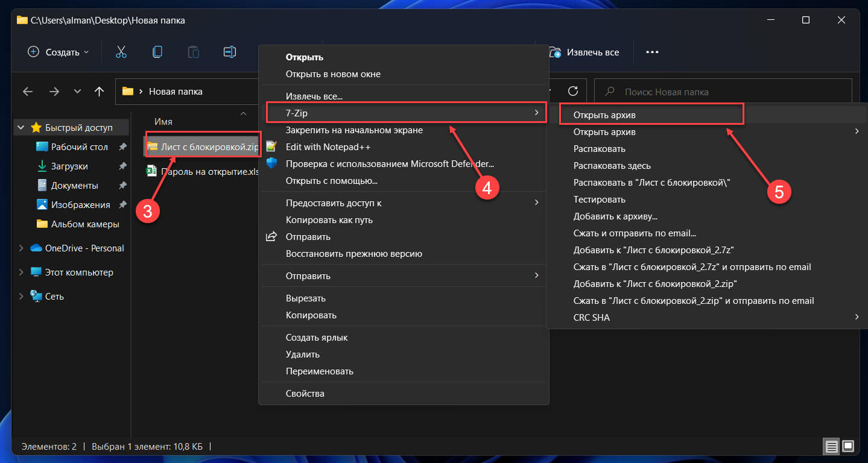Open the lower Отправить submenu
Viewport: 868px width, 463px height.
pyautogui.click(x=404, y=276)
